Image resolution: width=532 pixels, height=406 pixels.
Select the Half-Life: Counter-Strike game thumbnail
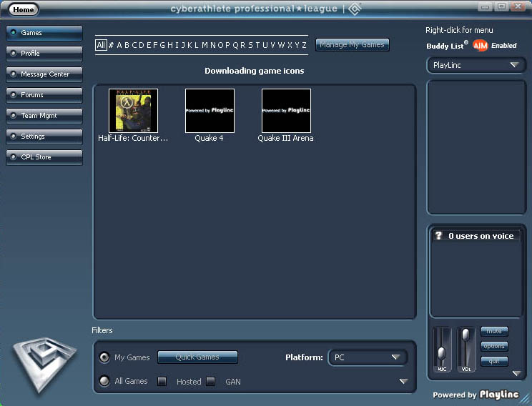click(x=133, y=111)
